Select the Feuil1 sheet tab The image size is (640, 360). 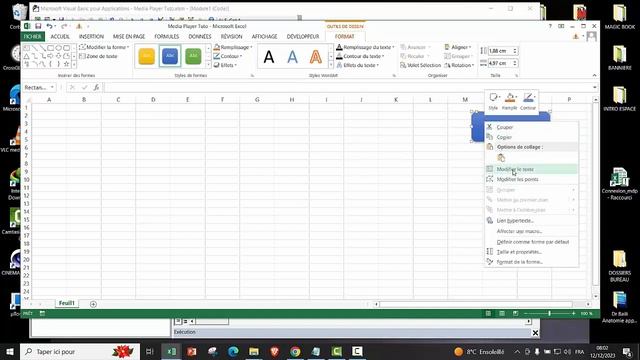pos(67,303)
